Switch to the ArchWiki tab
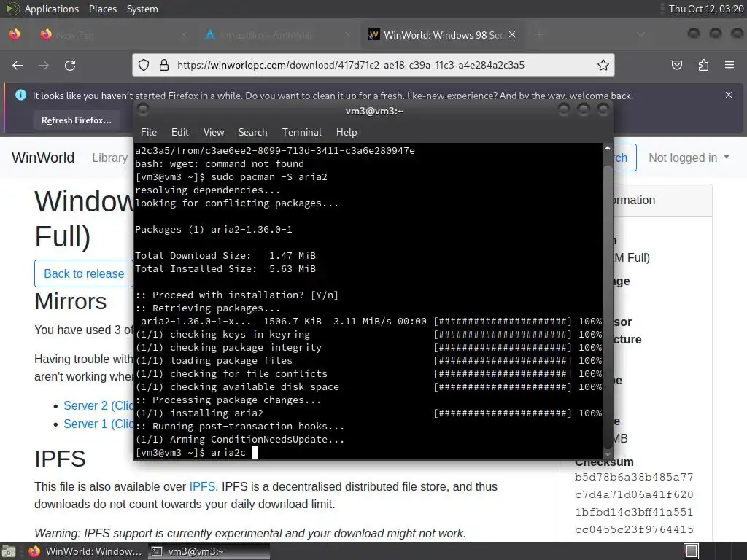This screenshot has height=560, width=747. coord(278,35)
